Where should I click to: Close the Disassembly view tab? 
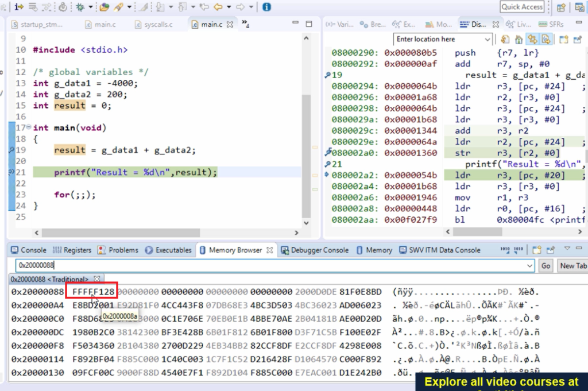click(496, 24)
